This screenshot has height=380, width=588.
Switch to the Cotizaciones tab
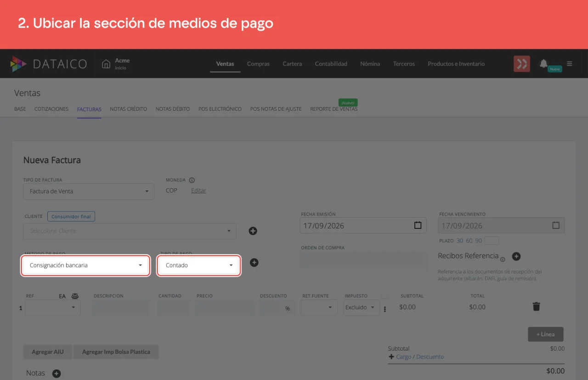[x=51, y=109]
